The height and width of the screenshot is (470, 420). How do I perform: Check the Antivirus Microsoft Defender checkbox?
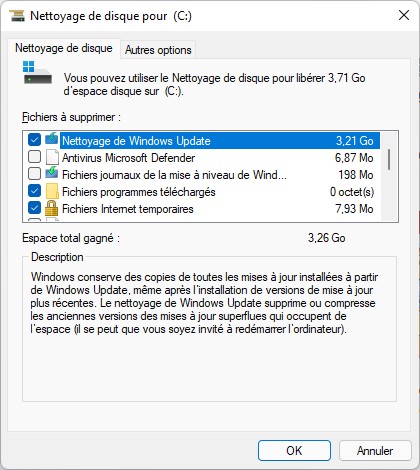click(34, 157)
